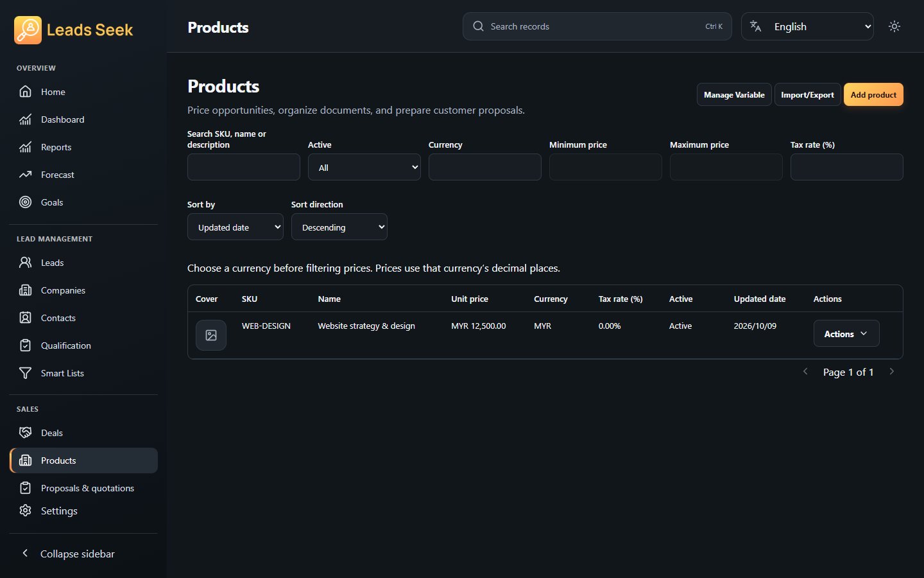The height and width of the screenshot is (578, 924).
Task: Open the English language dropdown
Action: point(807,26)
